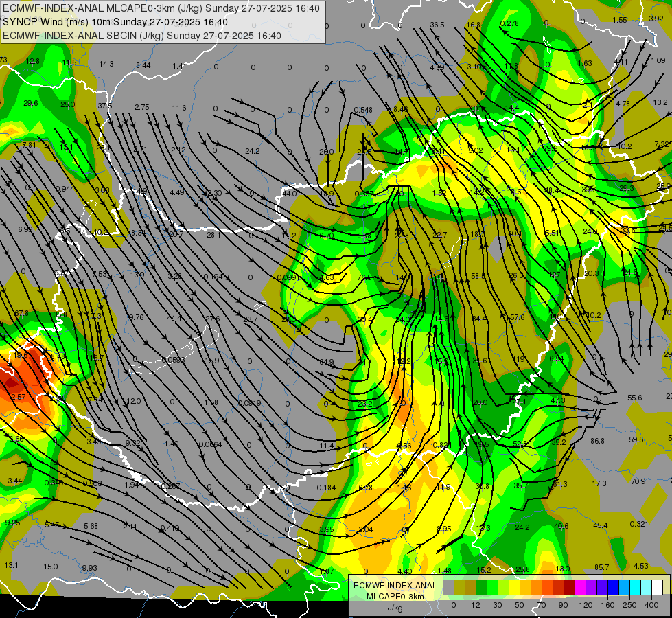
Task: Click the map value 0.0593
Action: point(173,360)
